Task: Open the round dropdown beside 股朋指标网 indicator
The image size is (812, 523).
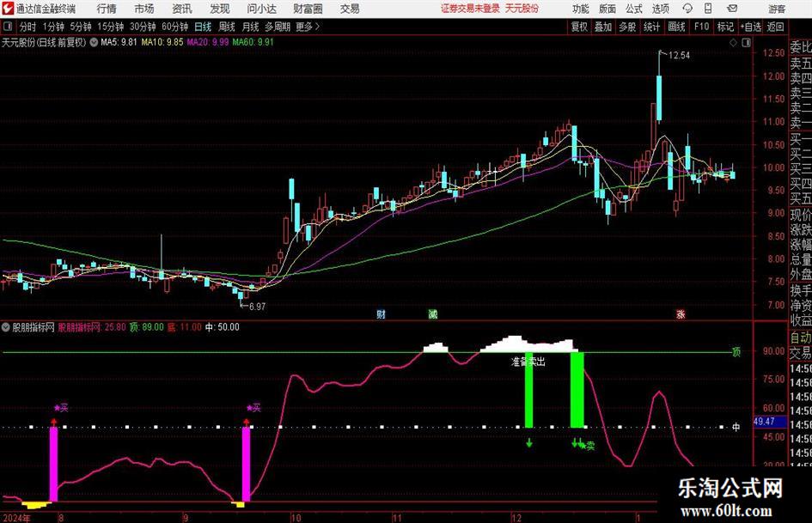Action: pyautogui.click(x=6, y=327)
